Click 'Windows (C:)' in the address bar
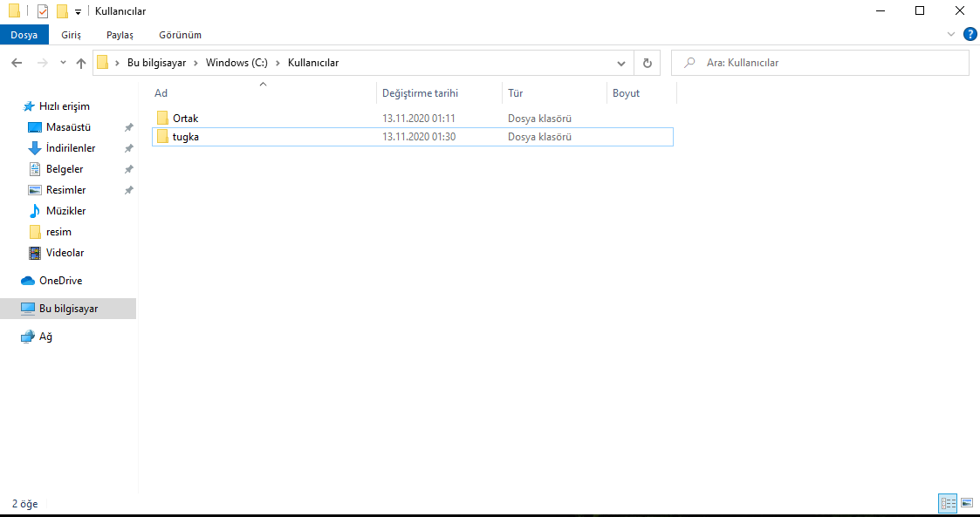This screenshot has height=517, width=980. coord(236,63)
